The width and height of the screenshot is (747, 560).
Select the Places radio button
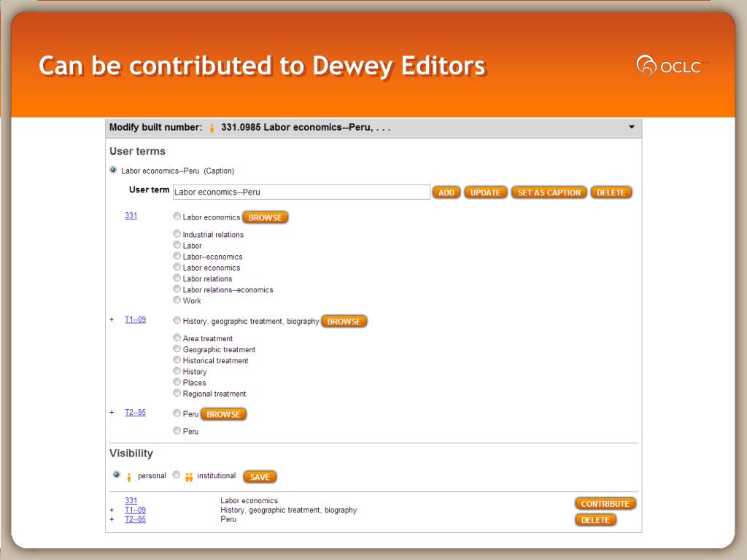(177, 382)
